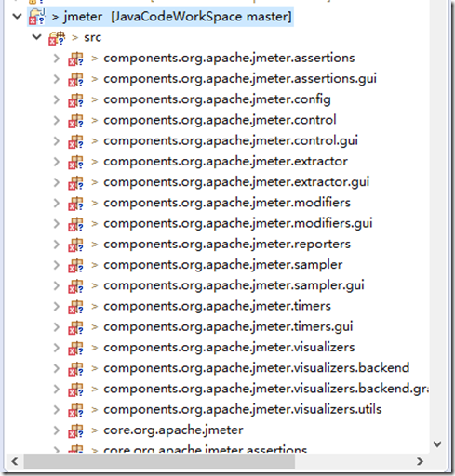The image size is (455, 476).
Task: Click horizontal scrollbar left arrow
Action: coord(15,461)
